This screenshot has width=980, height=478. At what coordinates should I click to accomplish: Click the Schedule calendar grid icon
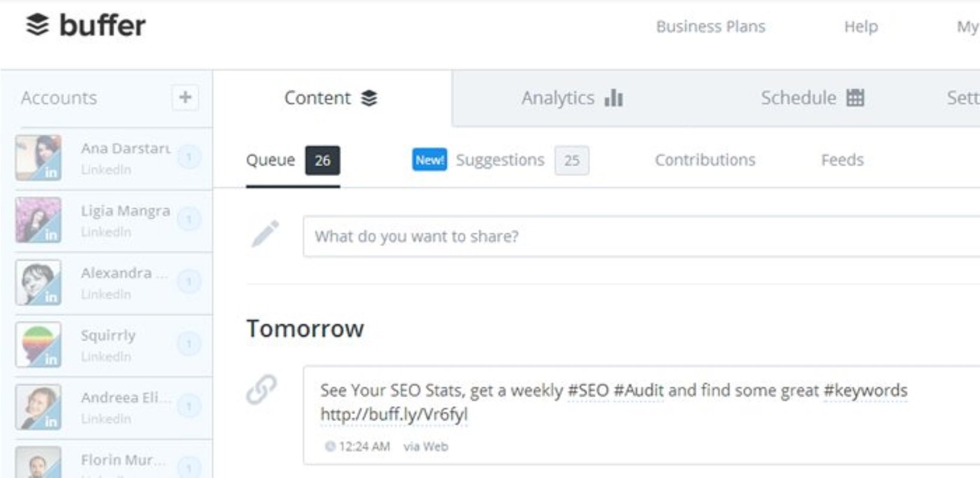pyautogui.click(x=855, y=98)
